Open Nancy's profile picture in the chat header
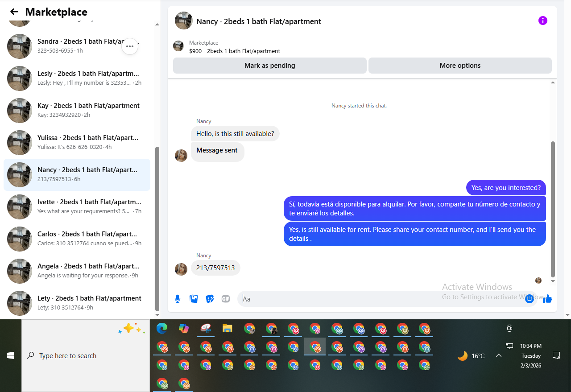The image size is (571, 392). click(x=184, y=21)
